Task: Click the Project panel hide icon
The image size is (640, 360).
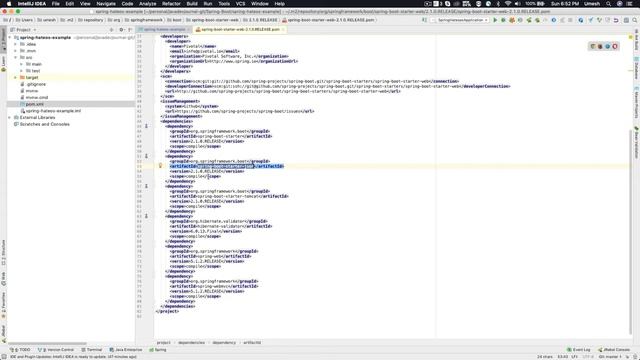Action: (x=130, y=30)
